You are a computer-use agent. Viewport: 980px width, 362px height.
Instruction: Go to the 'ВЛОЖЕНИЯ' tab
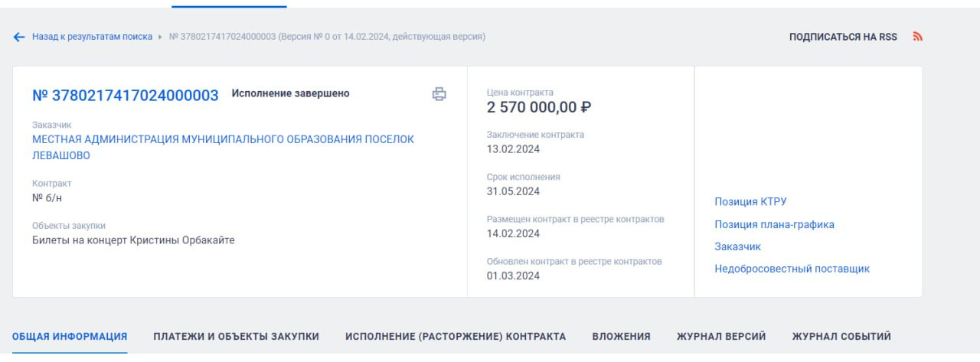621,337
